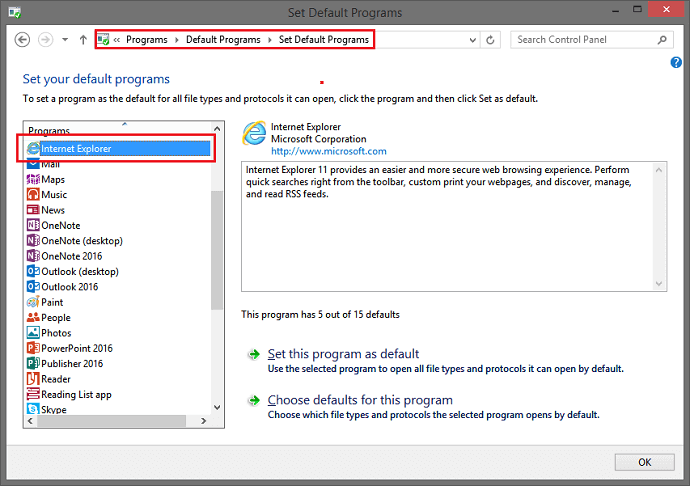Open the recent locations dropdown arrow

coord(65,40)
